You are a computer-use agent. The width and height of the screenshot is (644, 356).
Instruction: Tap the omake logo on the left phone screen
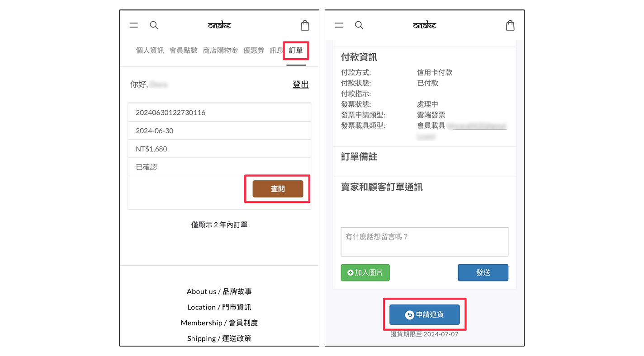click(x=219, y=25)
